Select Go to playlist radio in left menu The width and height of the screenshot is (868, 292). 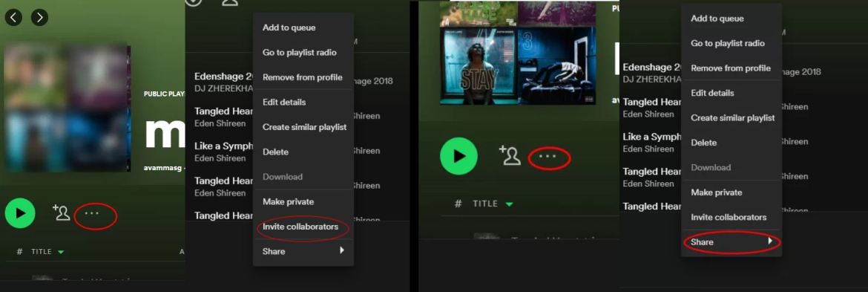point(303,53)
